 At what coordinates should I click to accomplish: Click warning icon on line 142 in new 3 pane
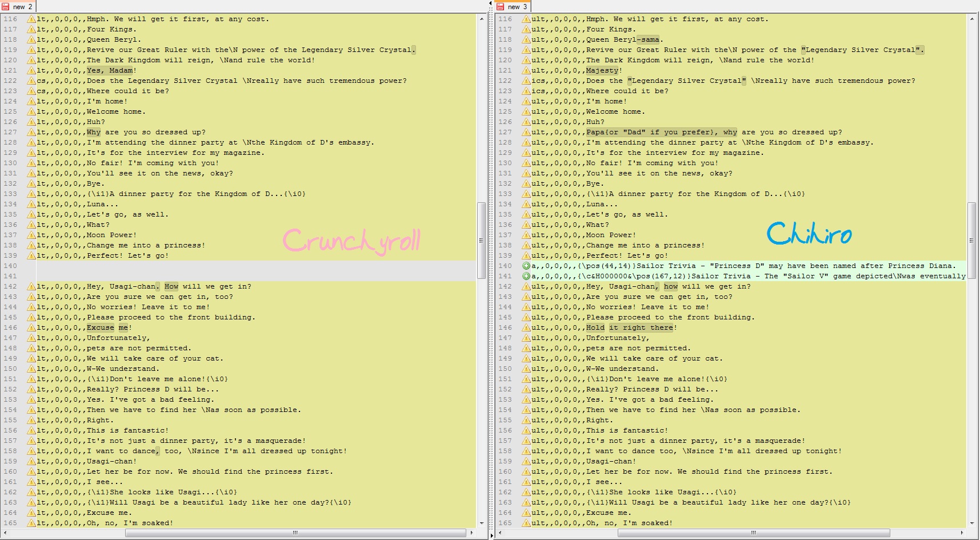pyautogui.click(x=526, y=286)
